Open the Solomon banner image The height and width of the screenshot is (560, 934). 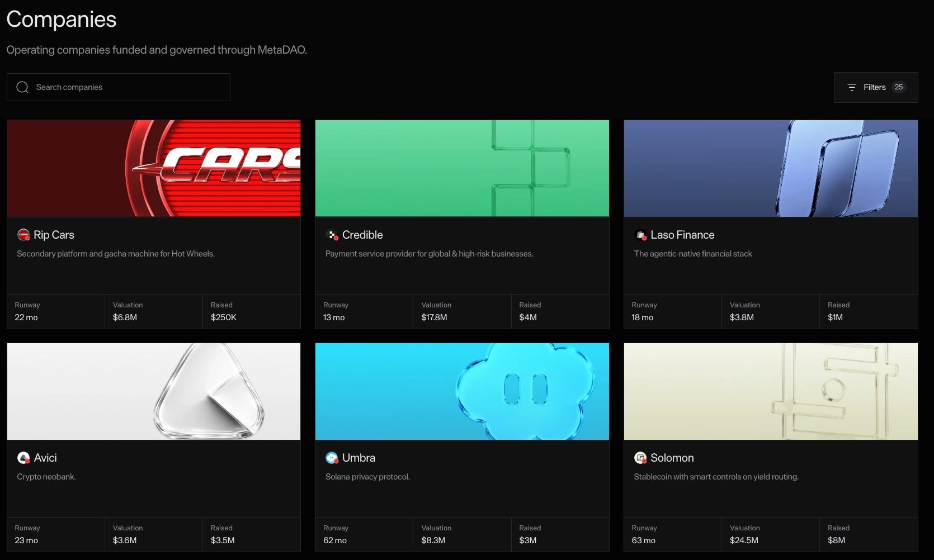771,391
